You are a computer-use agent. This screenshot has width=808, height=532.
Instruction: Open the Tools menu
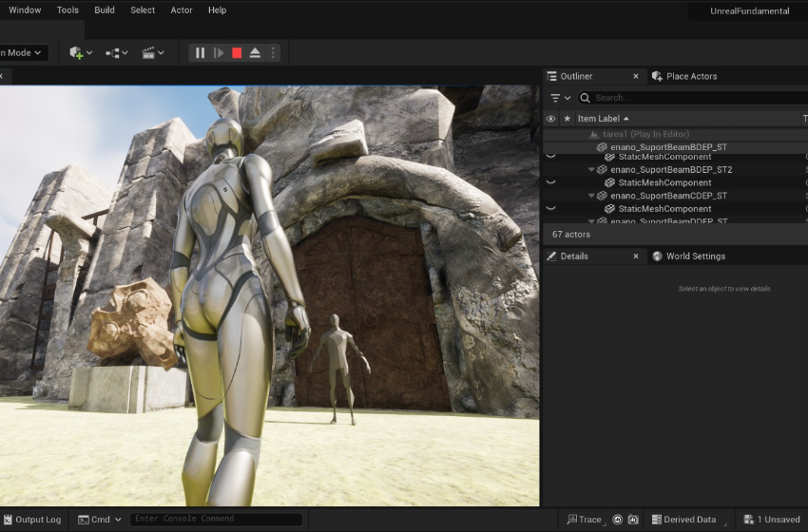click(x=67, y=9)
